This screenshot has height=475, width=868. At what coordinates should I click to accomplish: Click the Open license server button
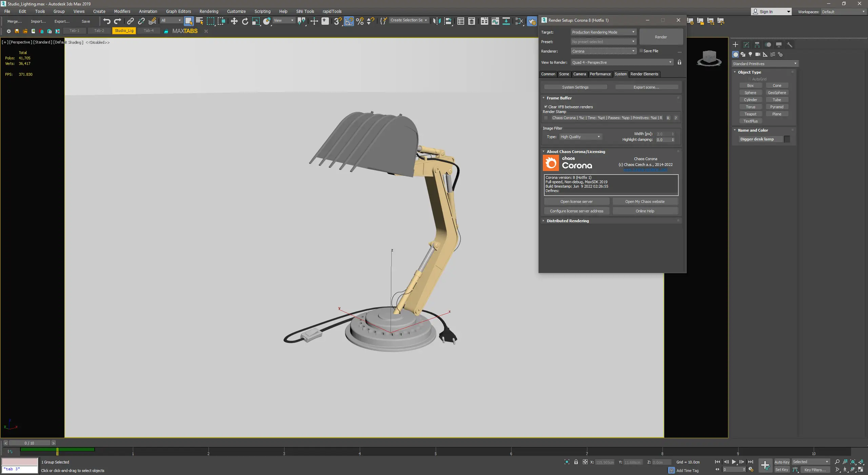click(x=576, y=202)
